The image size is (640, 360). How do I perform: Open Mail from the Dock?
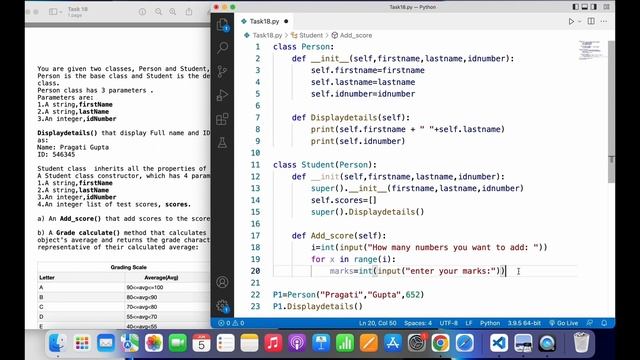pyautogui.click(x=106, y=343)
